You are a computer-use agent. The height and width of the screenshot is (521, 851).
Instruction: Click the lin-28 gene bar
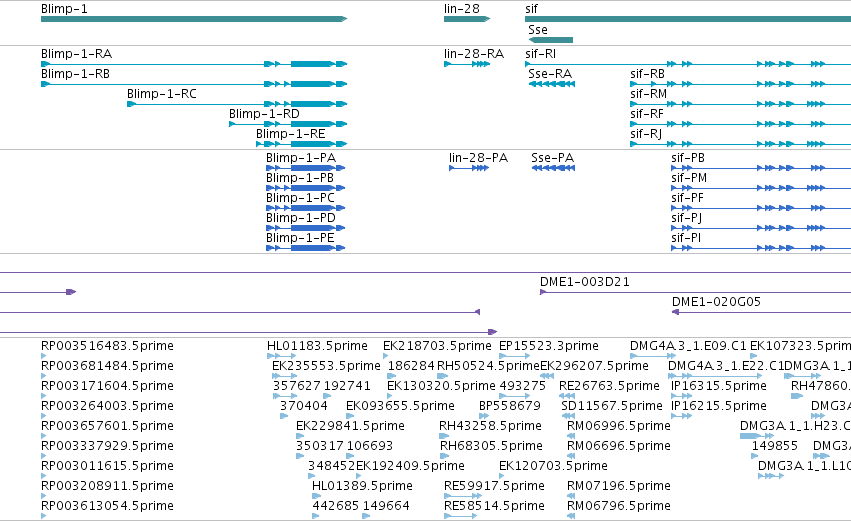[467, 19]
